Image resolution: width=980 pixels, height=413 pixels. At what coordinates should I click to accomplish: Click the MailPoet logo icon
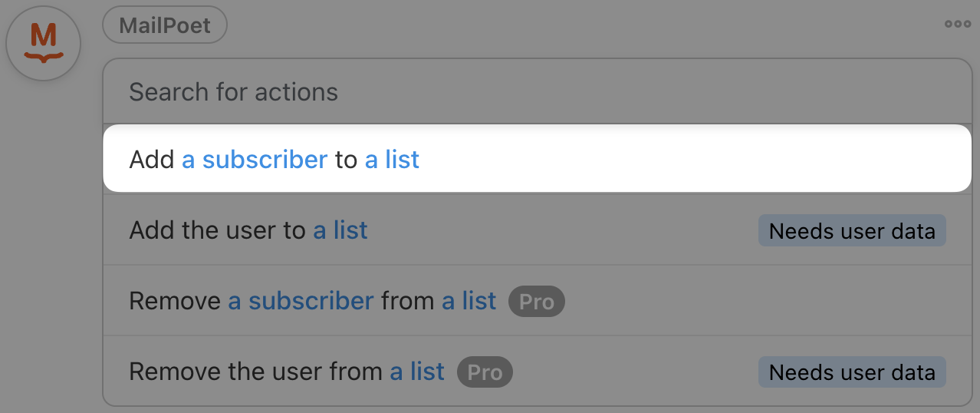point(43,43)
